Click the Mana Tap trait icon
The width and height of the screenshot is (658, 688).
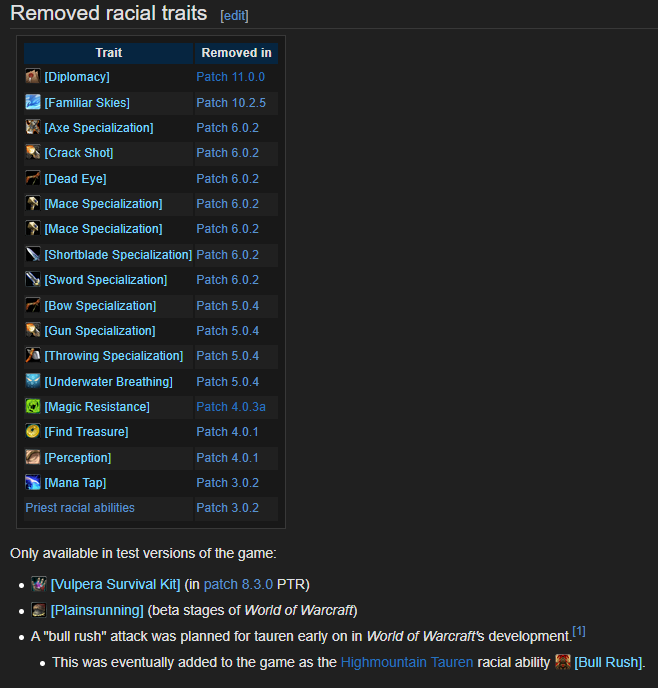(33, 482)
